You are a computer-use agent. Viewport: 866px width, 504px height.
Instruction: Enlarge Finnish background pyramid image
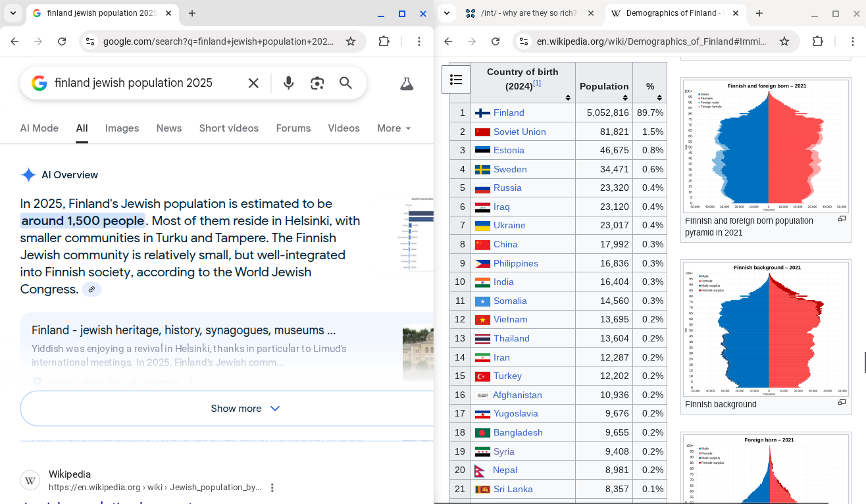842,402
